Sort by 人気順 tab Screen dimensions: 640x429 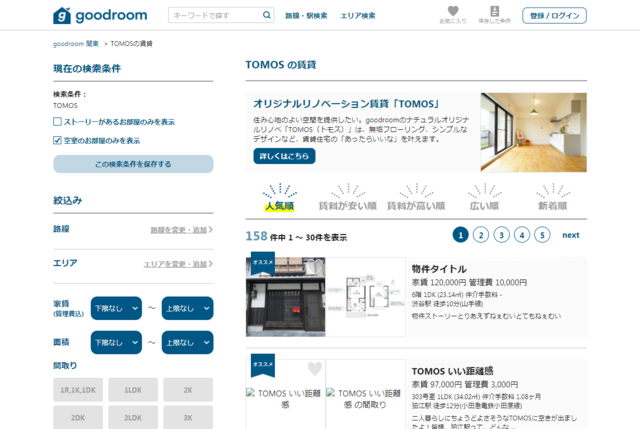click(280, 198)
